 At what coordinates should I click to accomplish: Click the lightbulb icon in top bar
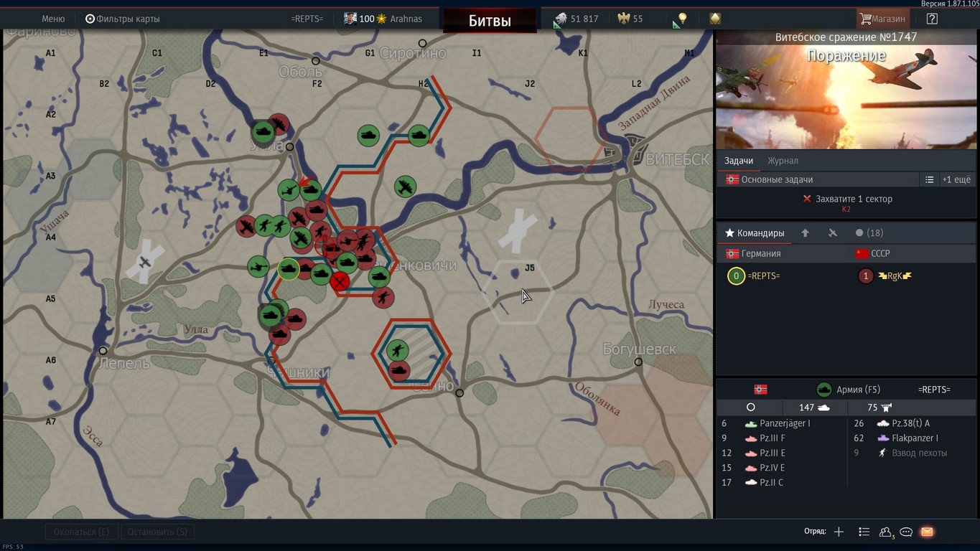[682, 19]
